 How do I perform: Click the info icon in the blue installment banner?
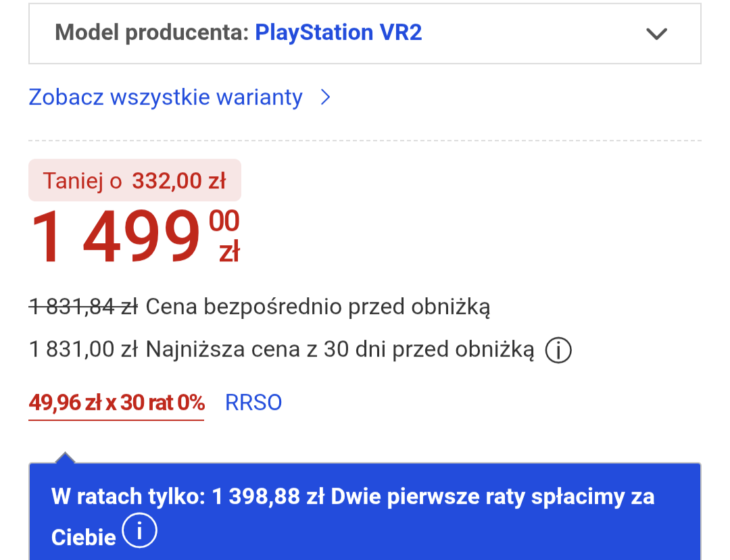point(139,532)
